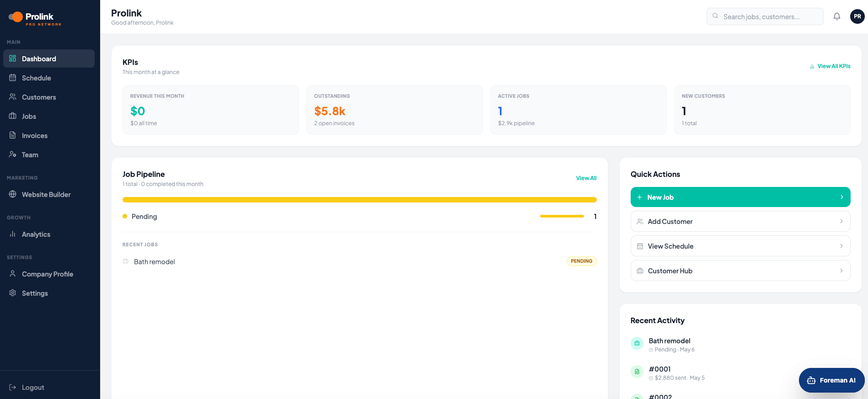Click the Team icon in sidebar
Viewport: 868px width, 399px height.
coord(13,154)
